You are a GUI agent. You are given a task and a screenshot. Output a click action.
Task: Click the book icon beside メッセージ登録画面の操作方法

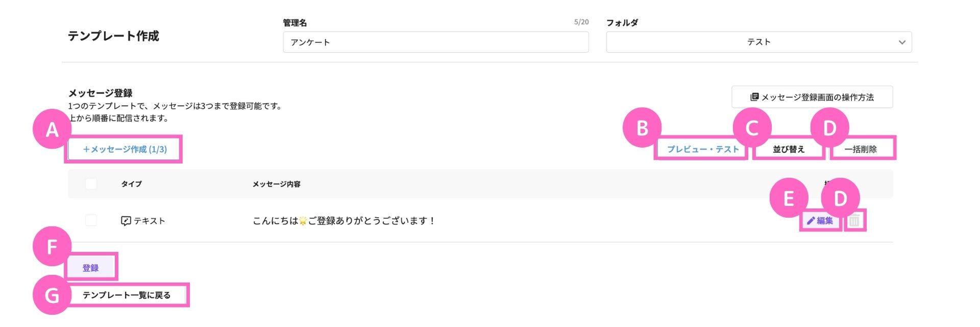coord(754,97)
